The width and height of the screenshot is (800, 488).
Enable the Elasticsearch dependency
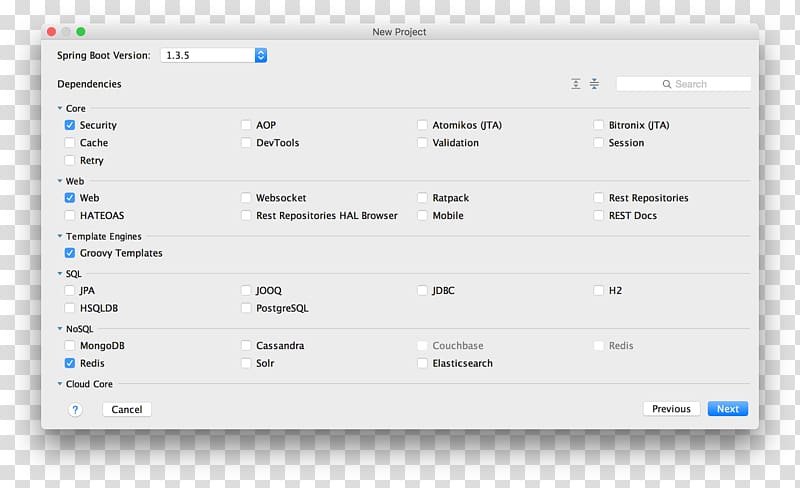coord(422,363)
